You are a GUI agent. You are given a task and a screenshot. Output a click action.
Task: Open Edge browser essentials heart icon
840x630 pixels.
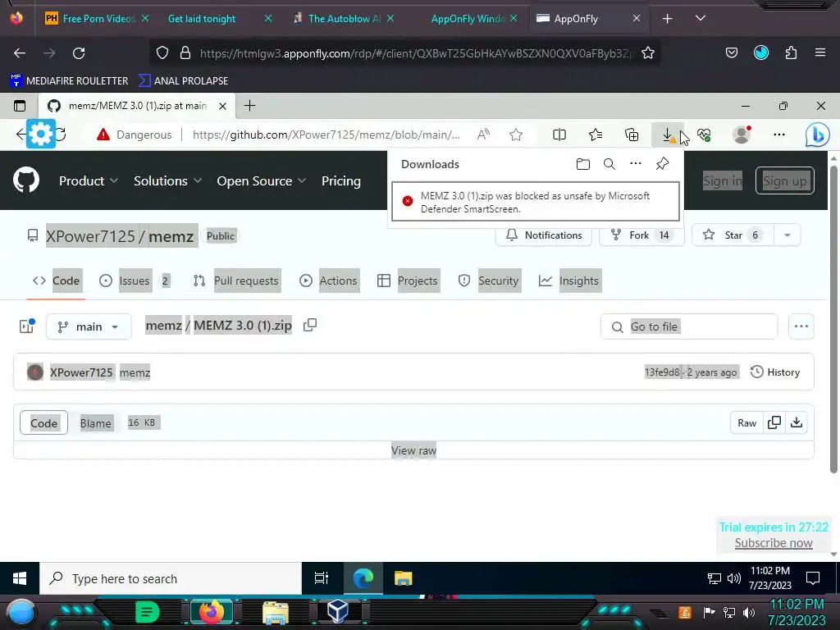(x=704, y=135)
